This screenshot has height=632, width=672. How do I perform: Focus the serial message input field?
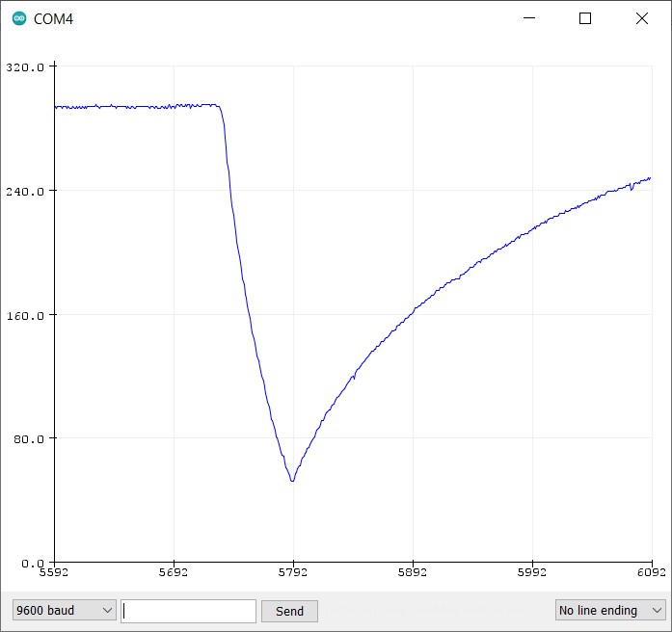(188, 611)
